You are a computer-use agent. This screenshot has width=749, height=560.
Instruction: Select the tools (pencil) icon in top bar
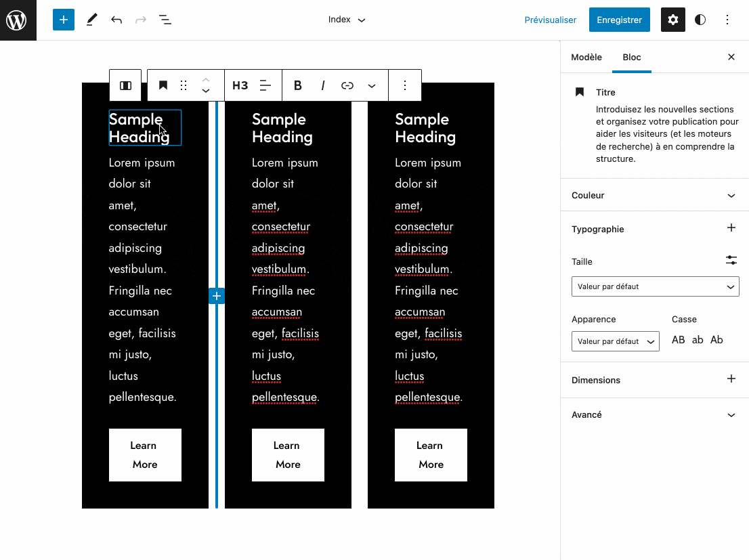click(91, 20)
